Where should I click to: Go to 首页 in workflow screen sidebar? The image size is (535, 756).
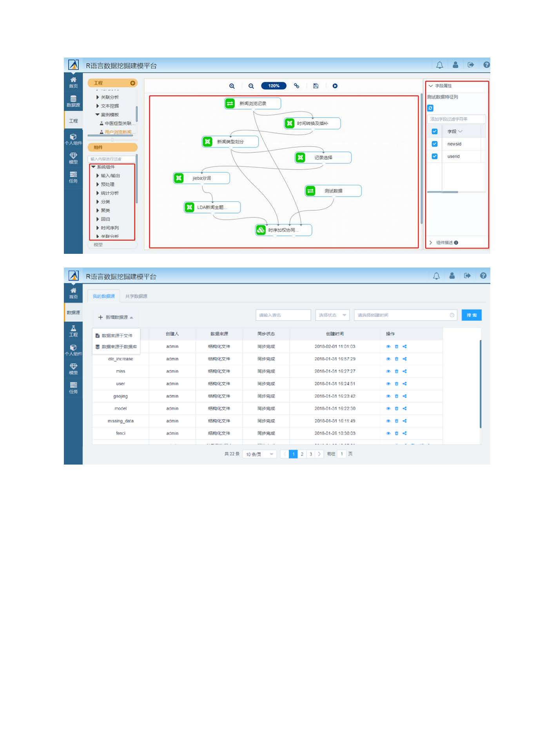click(73, 83)
